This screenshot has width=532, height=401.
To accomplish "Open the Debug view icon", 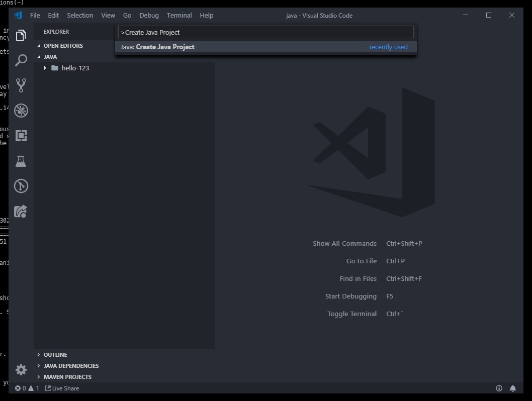I will click(21, 111).
